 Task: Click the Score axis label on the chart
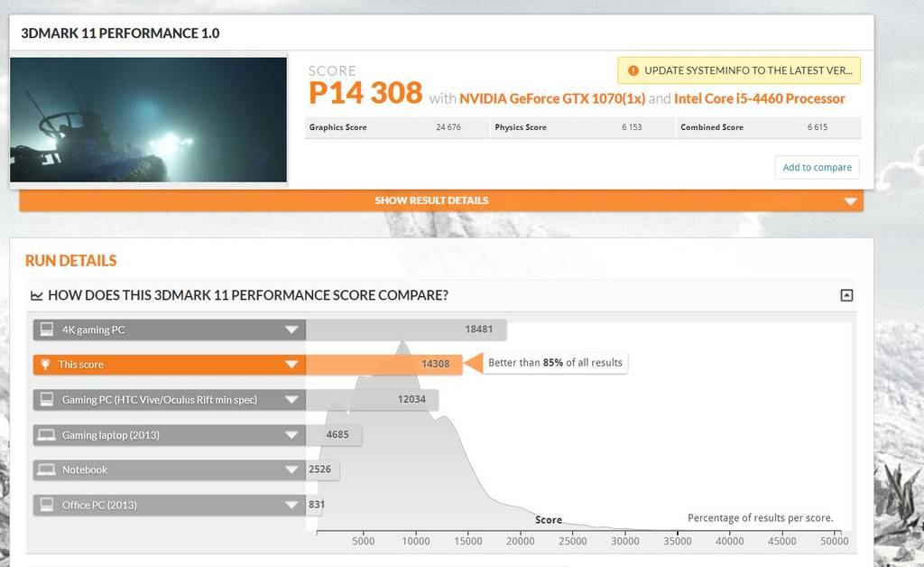coord(549,520)
